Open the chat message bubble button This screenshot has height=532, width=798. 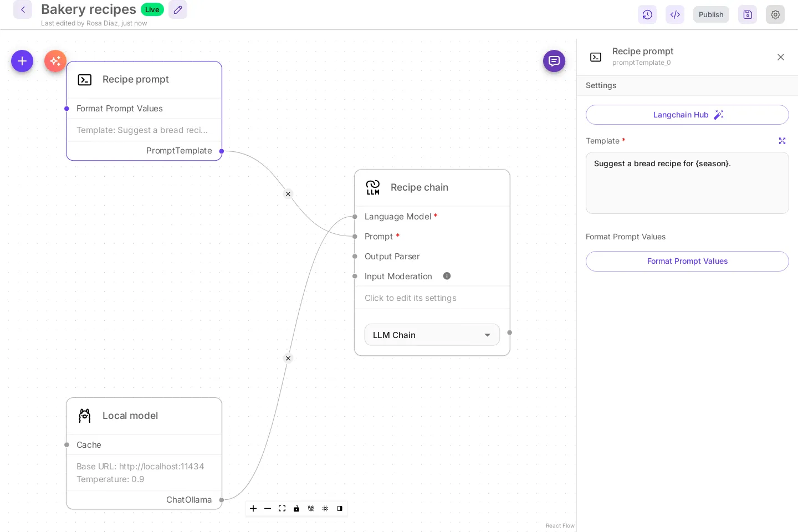pos(554,61)
